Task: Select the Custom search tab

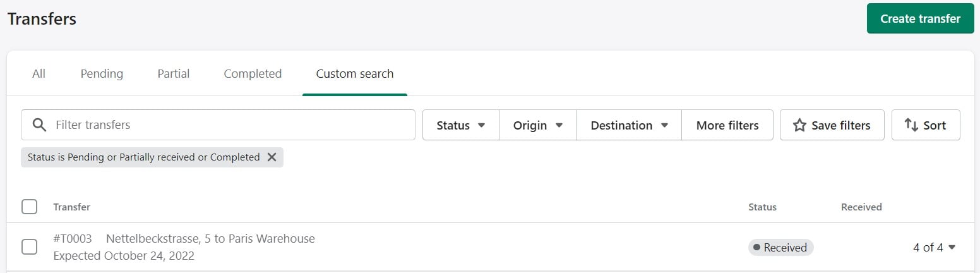Action: (355, 74)
